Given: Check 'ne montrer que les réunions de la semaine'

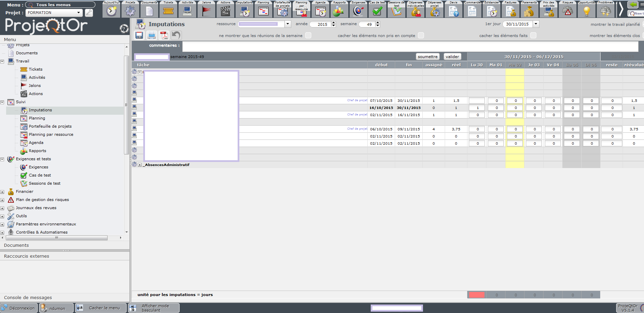Looking at the screenshot, I should point(308,36).
